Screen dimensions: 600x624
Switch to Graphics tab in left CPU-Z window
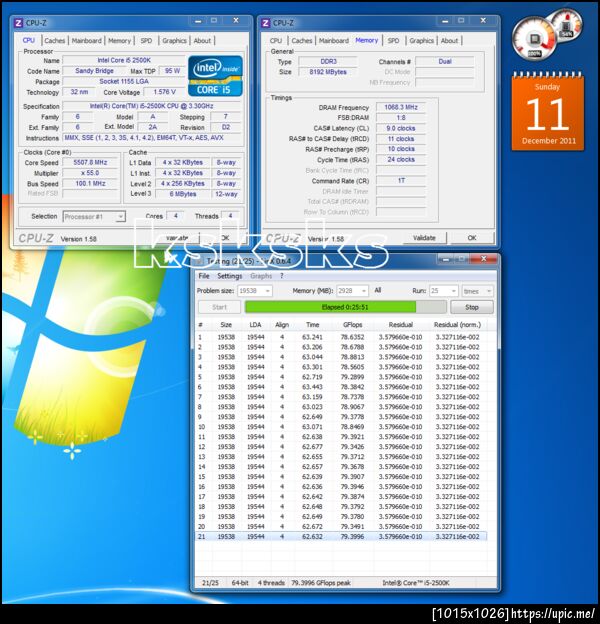pyautogui.click(x=174, y=41)
